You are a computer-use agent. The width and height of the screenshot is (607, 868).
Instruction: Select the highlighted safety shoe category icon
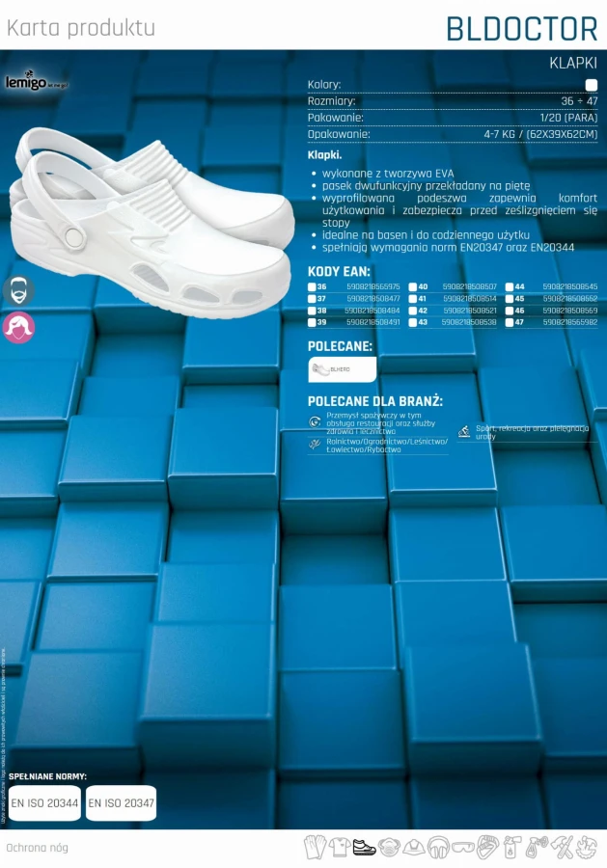pyautogui.click(x=364, y=848)
